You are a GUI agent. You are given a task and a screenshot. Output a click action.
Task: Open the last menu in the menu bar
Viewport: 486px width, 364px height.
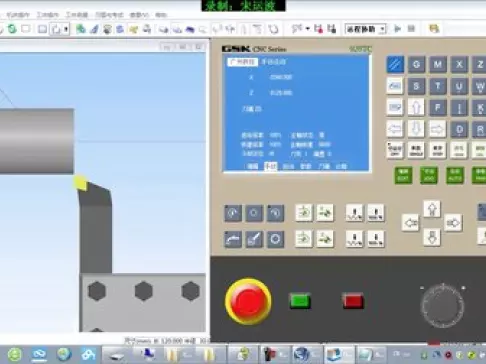161,15
